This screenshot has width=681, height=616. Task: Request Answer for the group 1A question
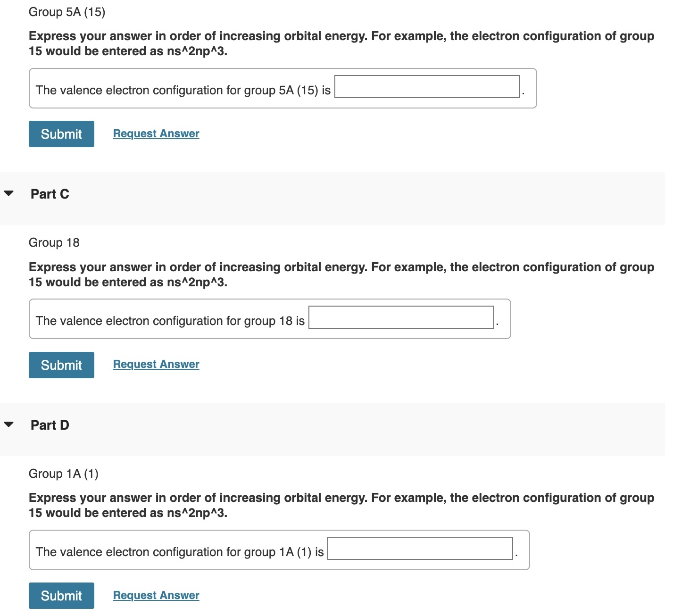155,595
